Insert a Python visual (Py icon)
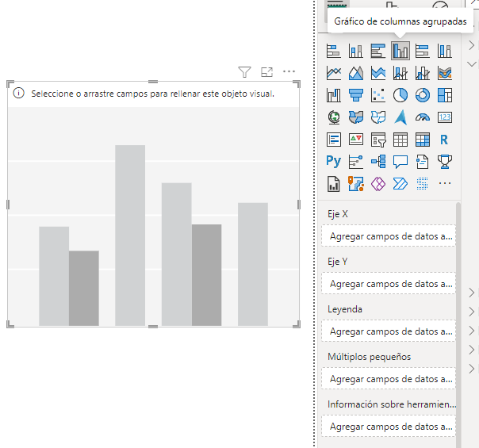Screen dimensions: 479x448 click(334, 162)
